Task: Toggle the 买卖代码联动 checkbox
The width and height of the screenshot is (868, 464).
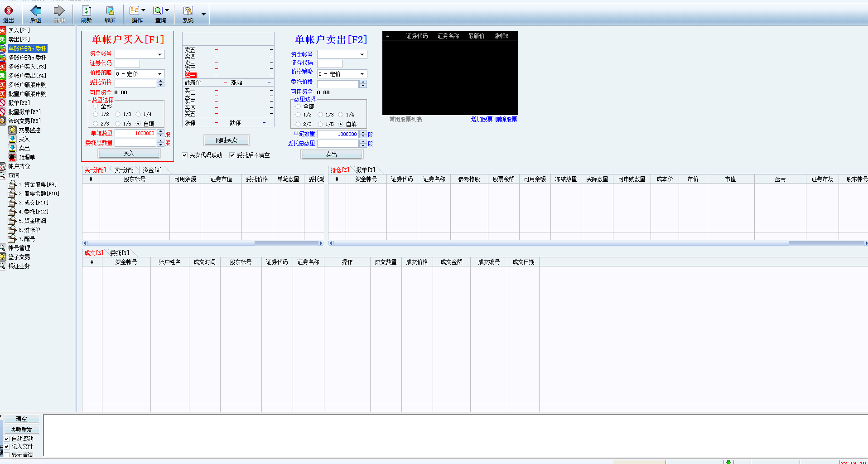Action: point(185,155)
